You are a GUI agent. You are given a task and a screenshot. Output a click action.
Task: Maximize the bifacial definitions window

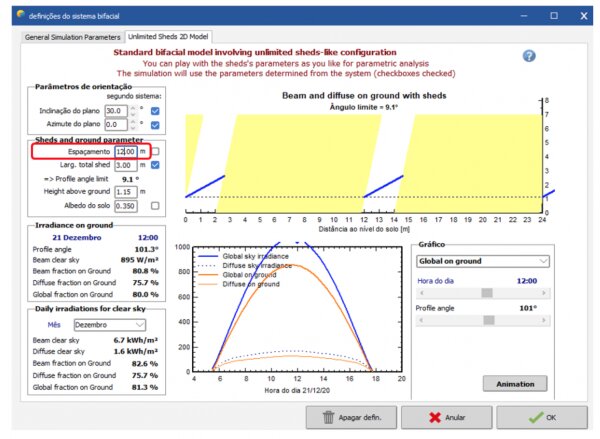click(x=551, y=15)
